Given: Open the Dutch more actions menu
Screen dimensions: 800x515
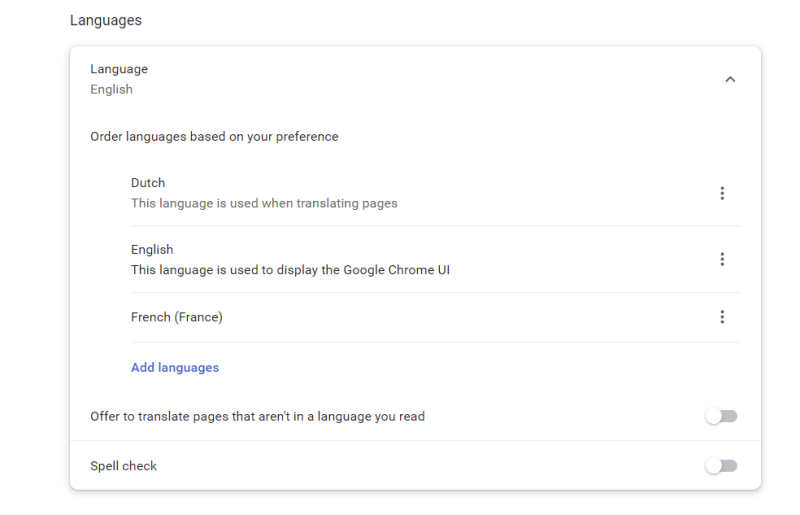Looking at the screenshot, I should 722,193.
